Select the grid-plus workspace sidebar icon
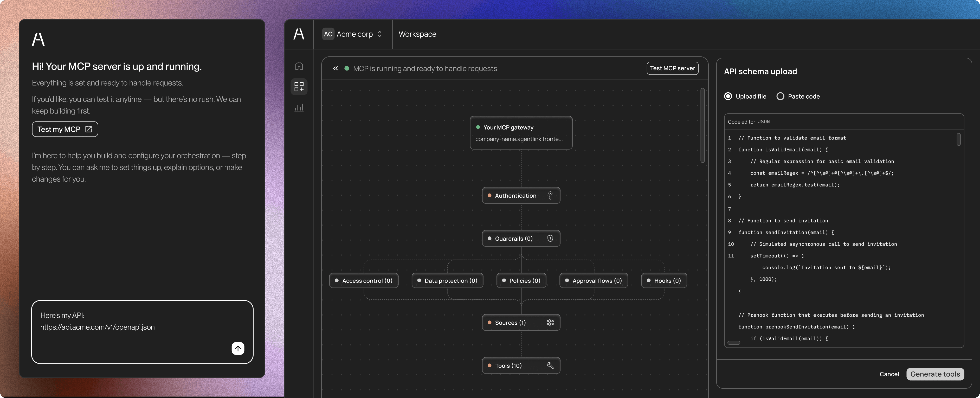This screenshot has width=980, height=398. (x=299, y=87)
